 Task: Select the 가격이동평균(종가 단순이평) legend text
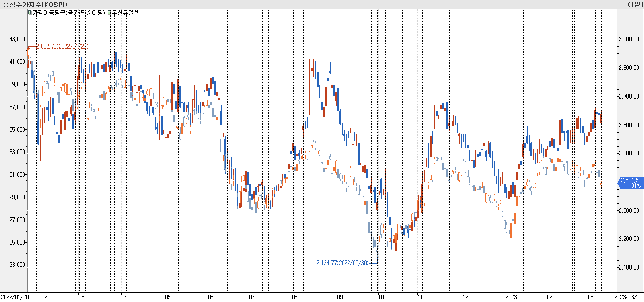[x=69, y=12]
